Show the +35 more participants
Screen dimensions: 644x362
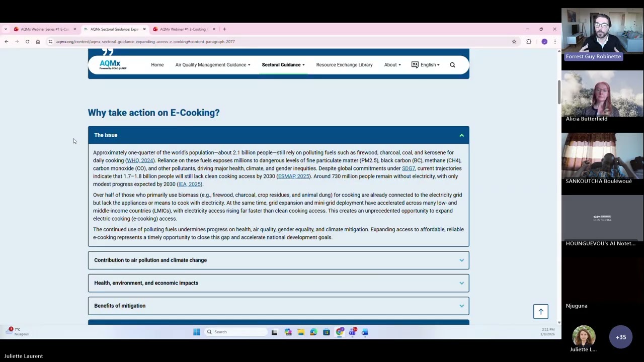pyautogui.click(x=621, y=337)
